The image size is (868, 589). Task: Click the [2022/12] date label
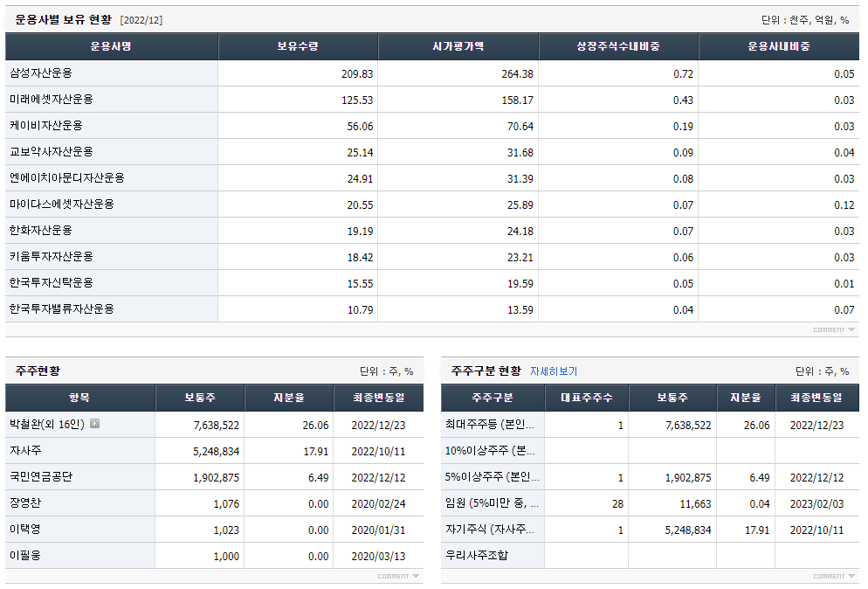(x=141, y=20)
